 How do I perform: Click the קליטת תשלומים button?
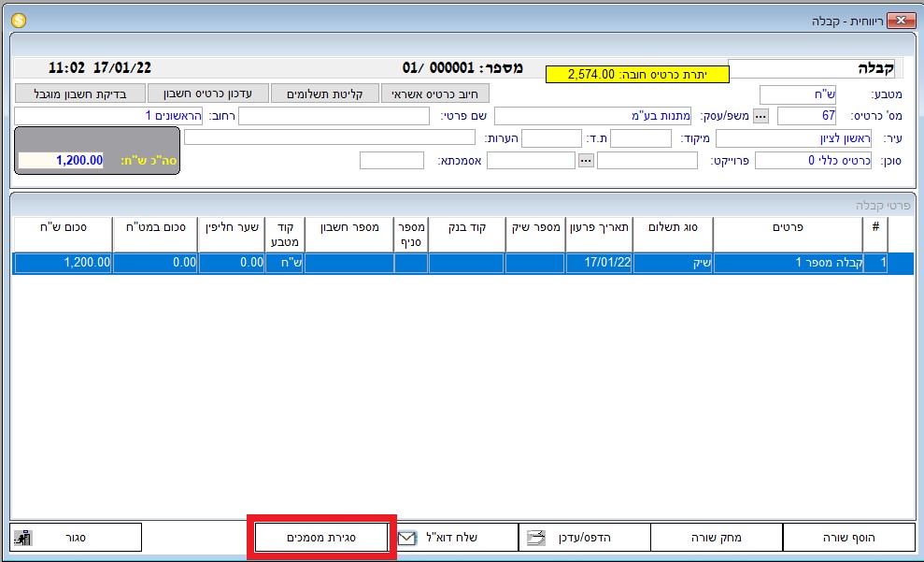point(325,94)
